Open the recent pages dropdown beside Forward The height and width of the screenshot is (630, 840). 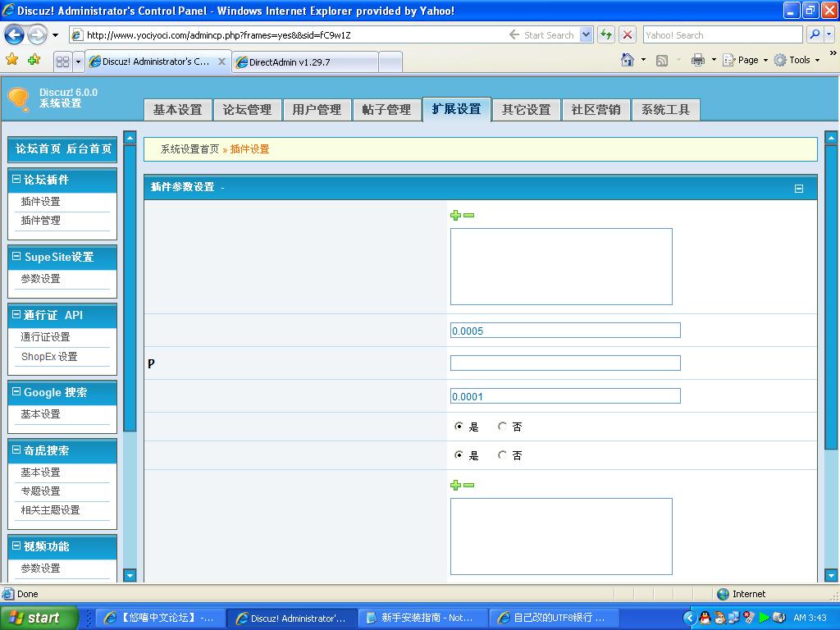pos(55,35)
